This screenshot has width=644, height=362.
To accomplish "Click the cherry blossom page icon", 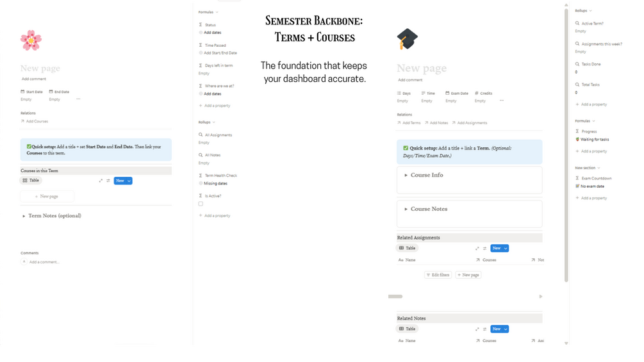I will coord(31,40).
